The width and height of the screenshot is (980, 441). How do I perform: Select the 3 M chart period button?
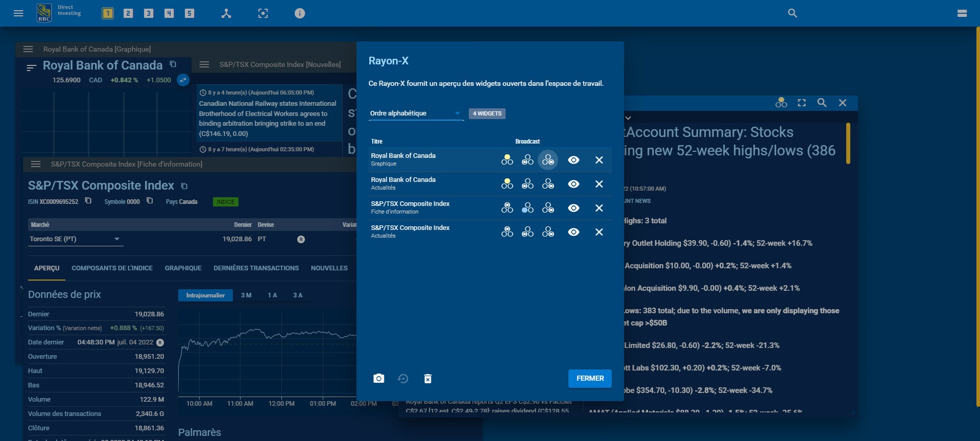pyautogui.click(x=246, y=295)
